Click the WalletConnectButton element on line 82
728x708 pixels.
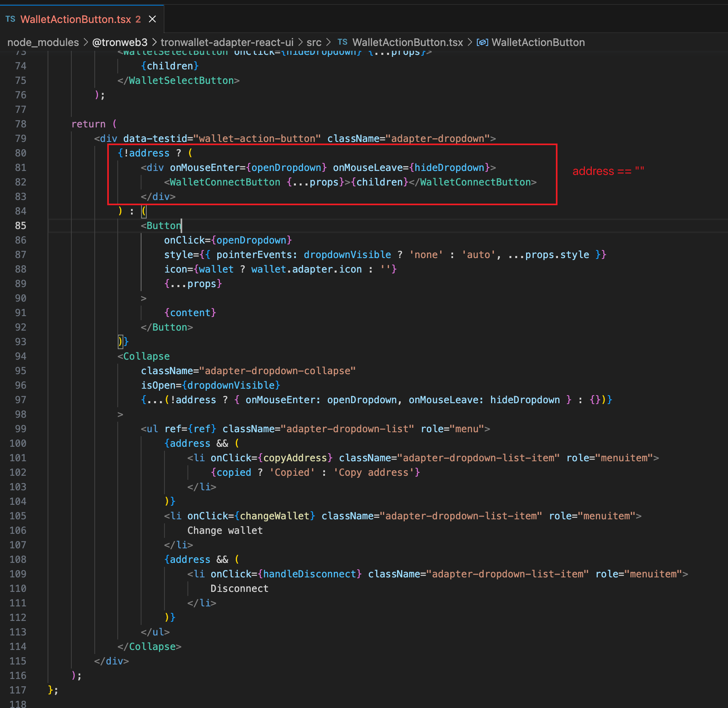224,182
